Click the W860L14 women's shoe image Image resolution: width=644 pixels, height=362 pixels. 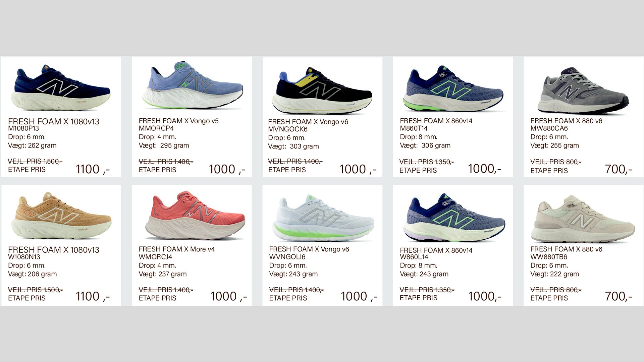click(x=454, y=217)
